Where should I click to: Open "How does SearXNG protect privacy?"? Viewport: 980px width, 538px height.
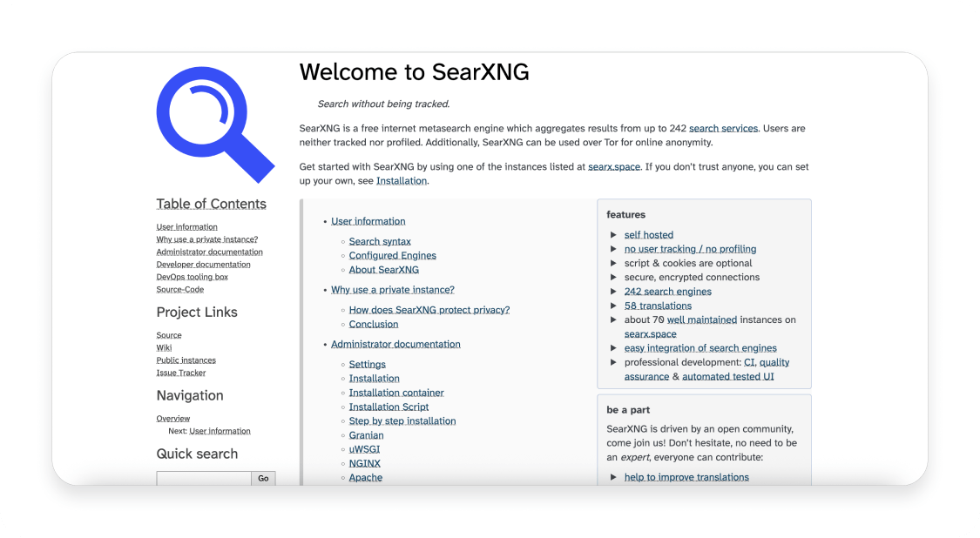pos(429,309)
